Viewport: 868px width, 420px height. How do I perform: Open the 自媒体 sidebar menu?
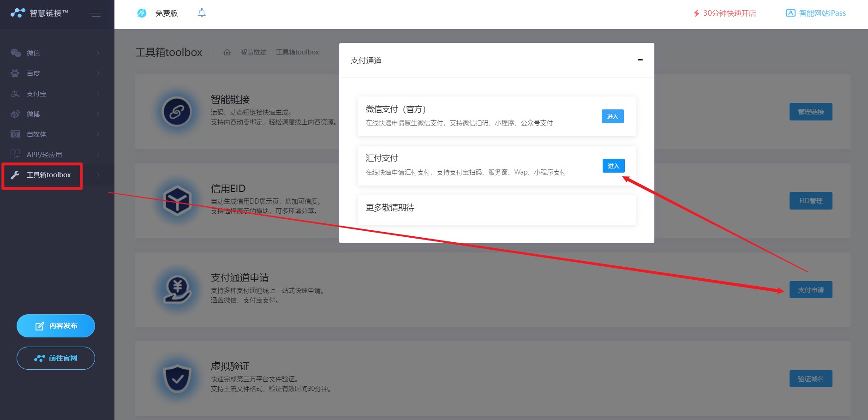pos(57,134)
